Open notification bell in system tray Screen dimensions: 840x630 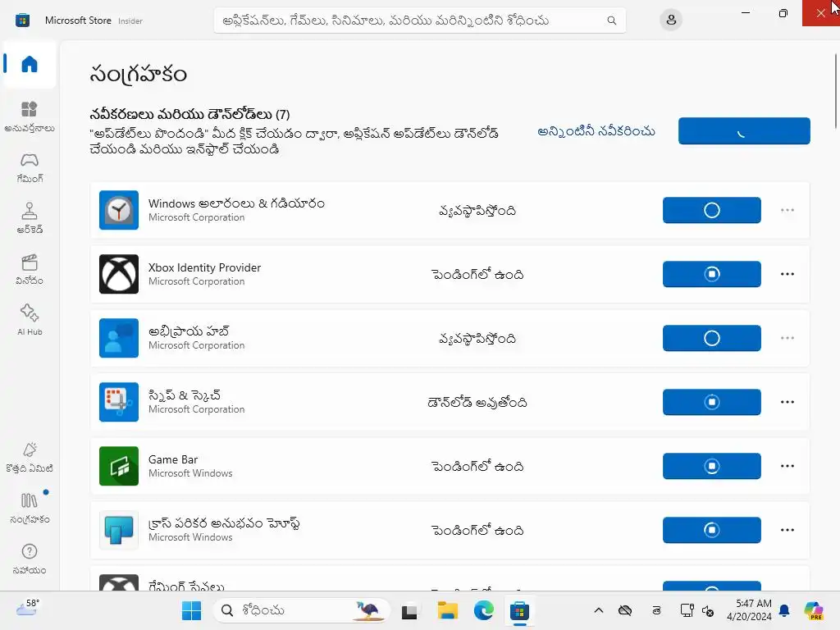tap(784, 610)
